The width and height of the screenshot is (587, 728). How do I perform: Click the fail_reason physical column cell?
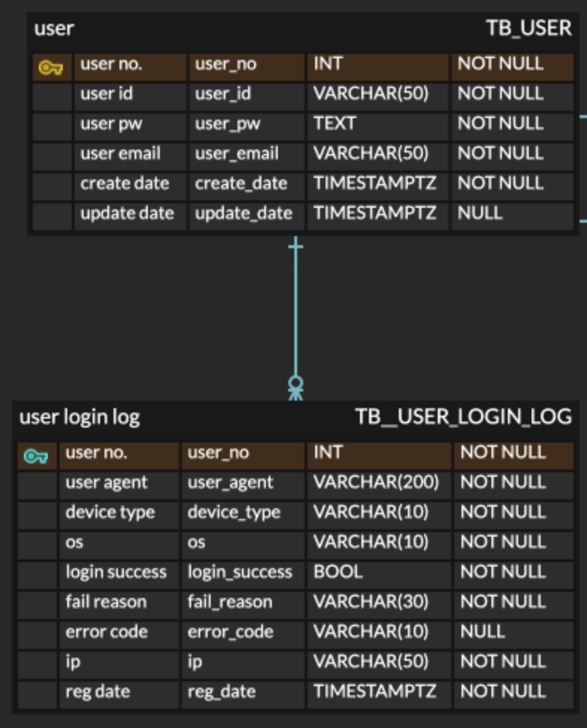click(x=243, y=605)
